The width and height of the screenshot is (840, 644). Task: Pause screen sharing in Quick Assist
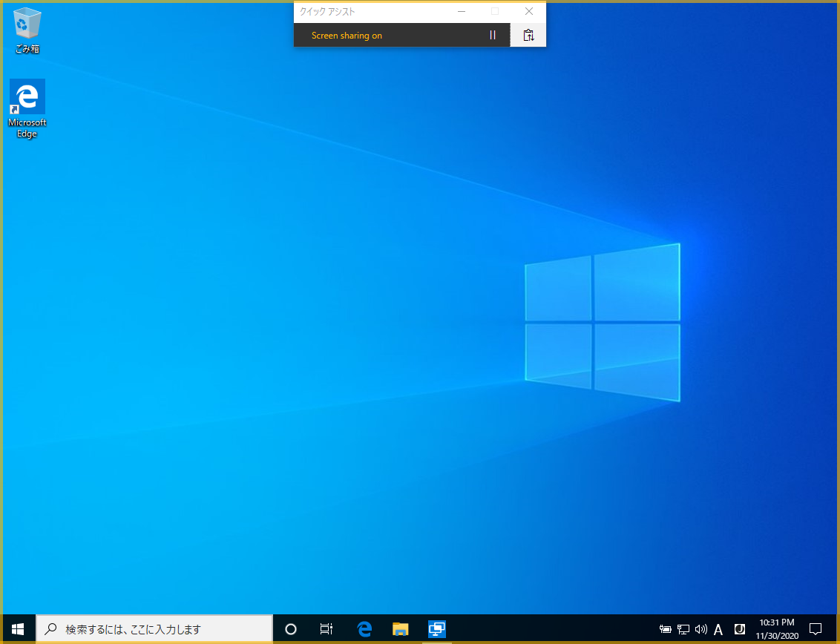pos(492,35)
